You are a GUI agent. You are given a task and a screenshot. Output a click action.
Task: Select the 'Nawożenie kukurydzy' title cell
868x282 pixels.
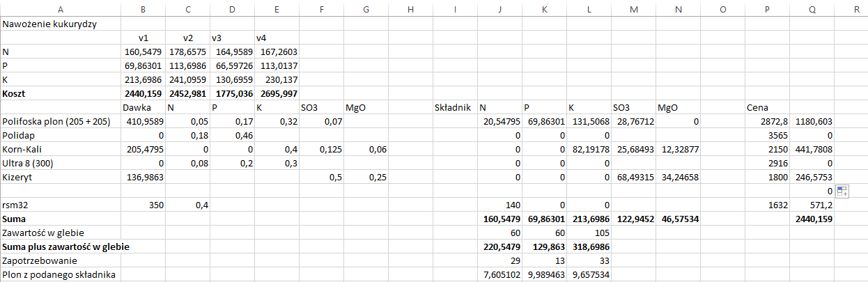coord(49,24)
